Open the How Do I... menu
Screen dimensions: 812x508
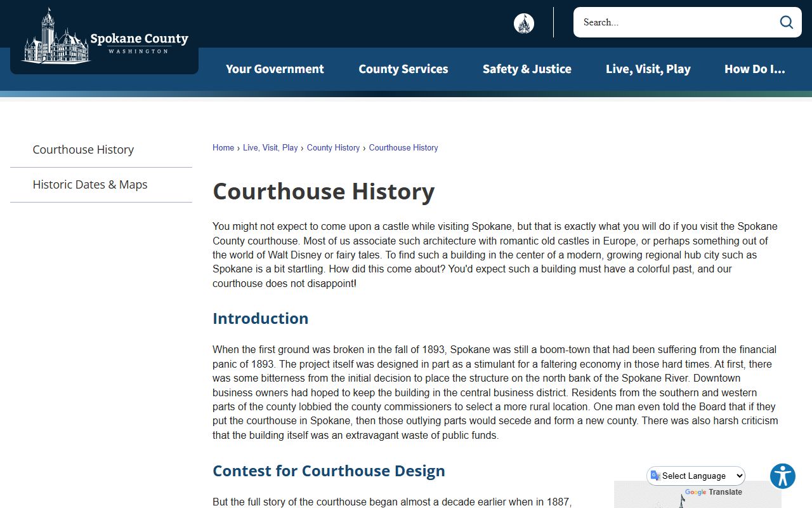tap(755, 69)
